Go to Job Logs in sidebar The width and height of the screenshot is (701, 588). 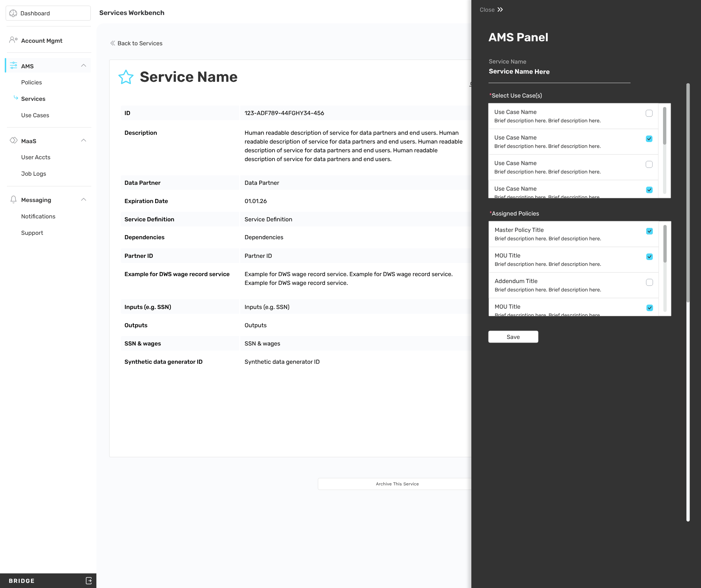click(x=34, y=173)
